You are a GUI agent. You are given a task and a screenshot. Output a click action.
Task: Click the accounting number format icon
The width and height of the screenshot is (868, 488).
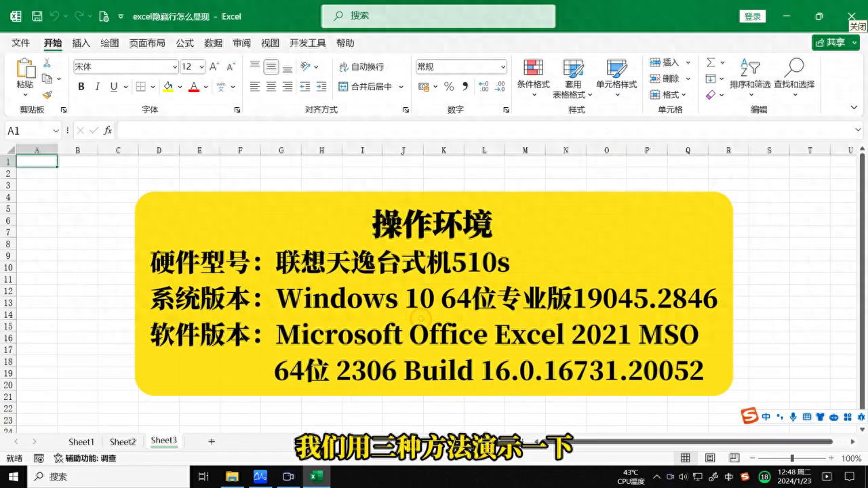tap(423, 87)
